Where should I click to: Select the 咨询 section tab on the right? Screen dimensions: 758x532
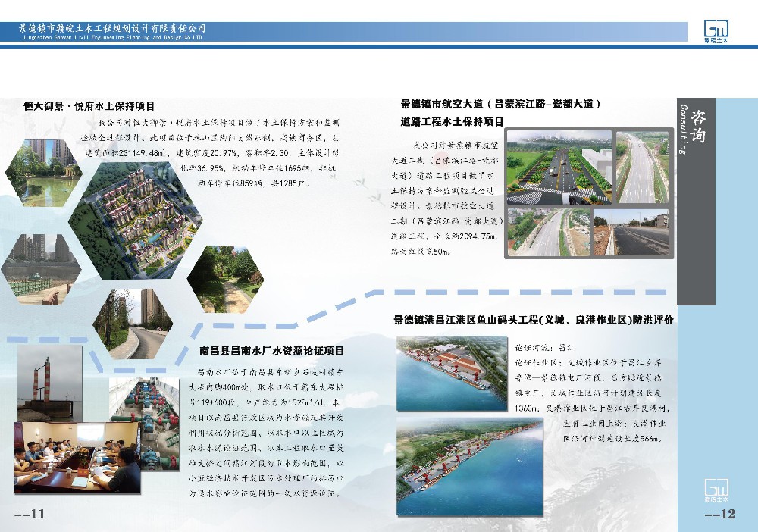pyautogui.click(x=698, y=125)
